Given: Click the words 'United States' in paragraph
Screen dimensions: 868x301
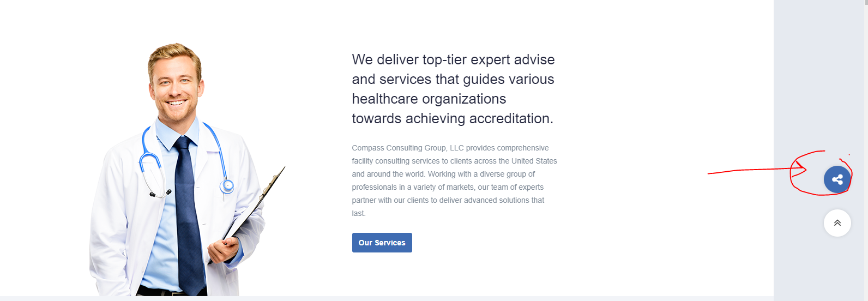Looking at the screenshot, I should click(534, 161).
